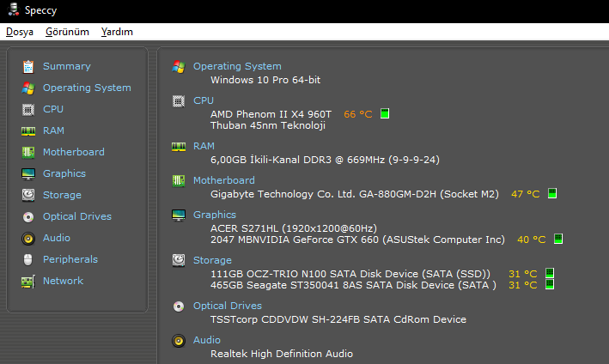Select Operating System item in sidebar
The image size is (609, 364).
87,88
